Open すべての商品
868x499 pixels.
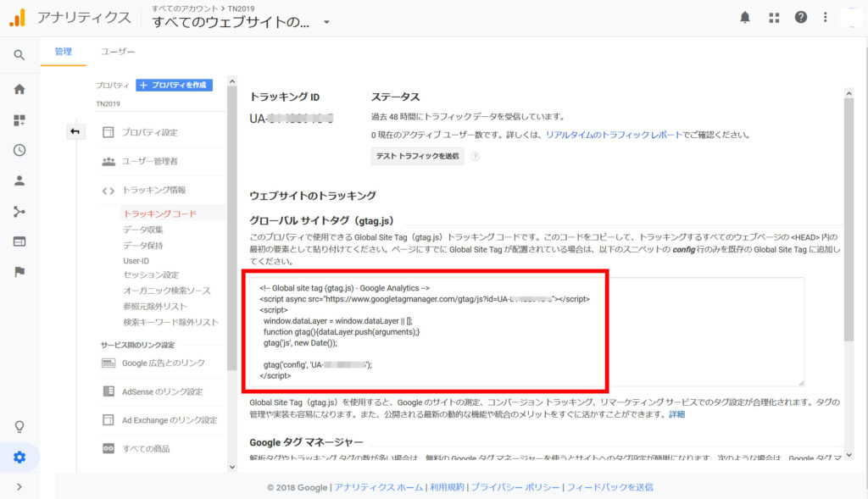(146, 449)
